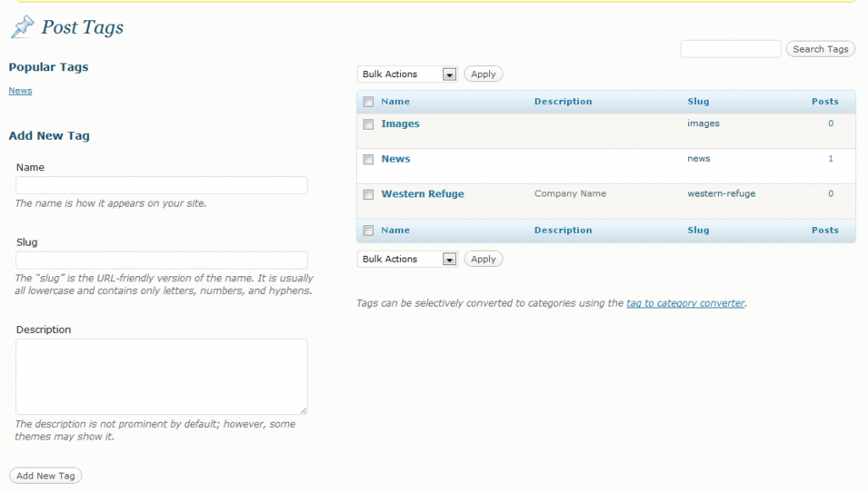Click the pushpin Post Tags icon
Screen dimensions: 868x493
tap(21, 26)
